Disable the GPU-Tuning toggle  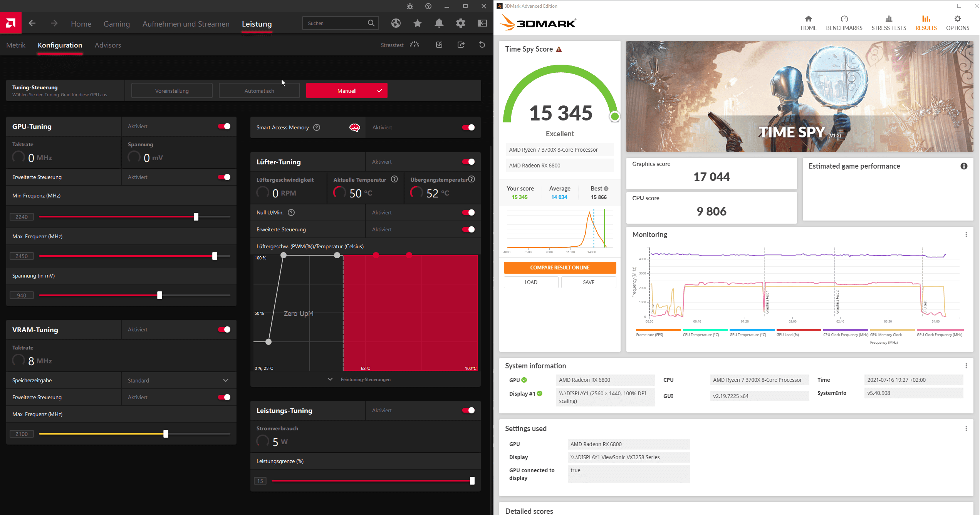point(224,126)
